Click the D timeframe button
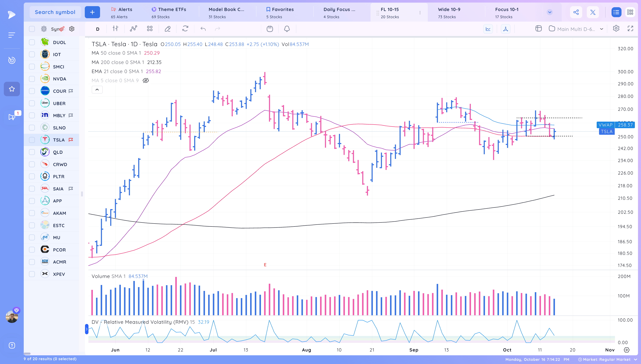The width and height of the screenshot is (641, 364). 97,29
